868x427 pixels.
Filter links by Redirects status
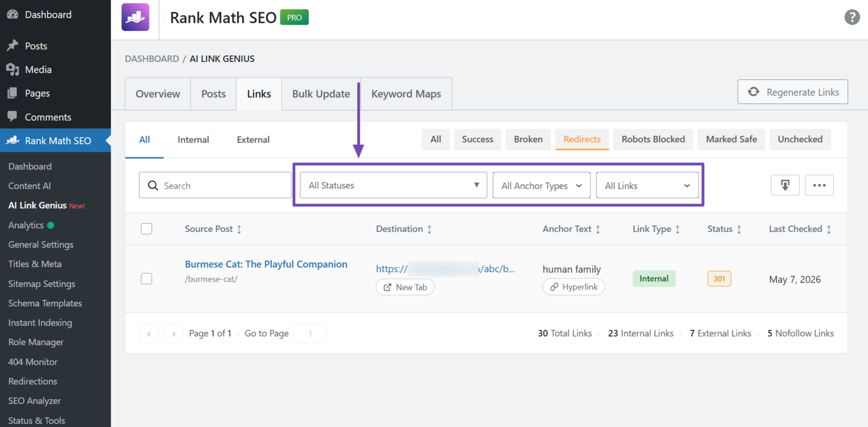tap(582, 139)
